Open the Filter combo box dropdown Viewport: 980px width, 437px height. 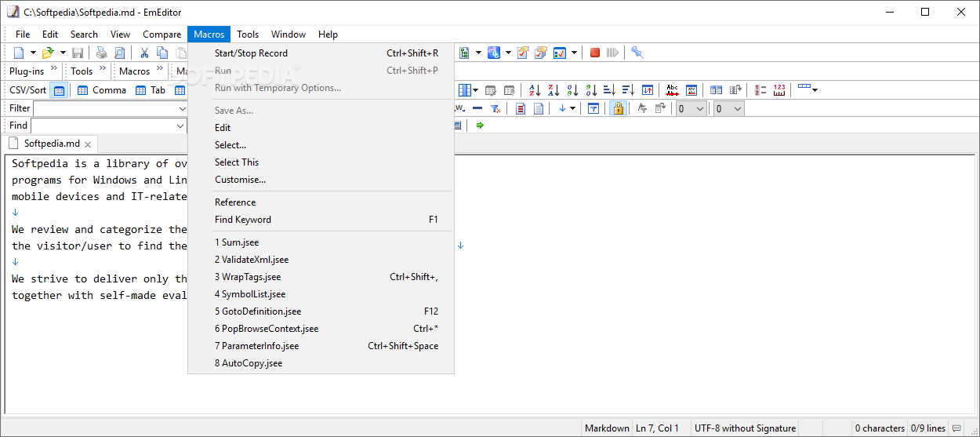click(182, 108)
